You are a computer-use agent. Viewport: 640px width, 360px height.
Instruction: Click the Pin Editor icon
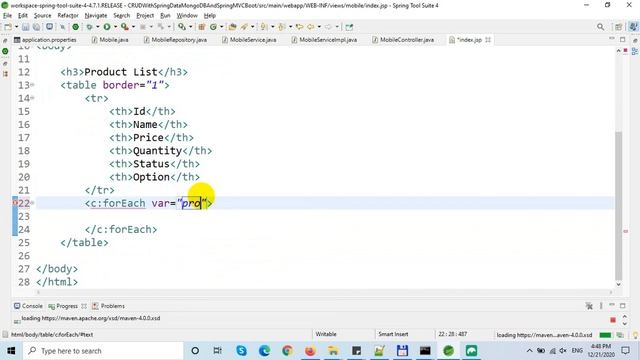[349, 27]
